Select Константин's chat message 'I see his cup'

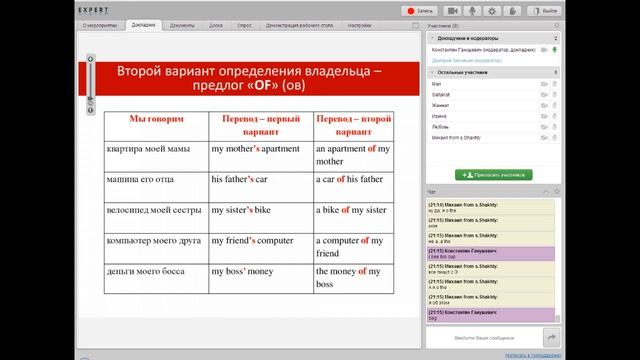[x=491, y=254]
